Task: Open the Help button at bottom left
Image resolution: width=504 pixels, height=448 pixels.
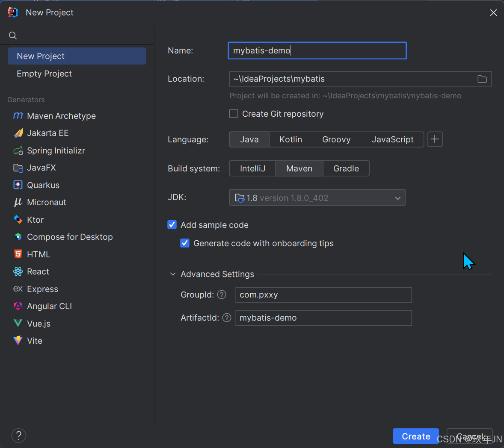Action: pyautogui.click(x=19, y=436)
